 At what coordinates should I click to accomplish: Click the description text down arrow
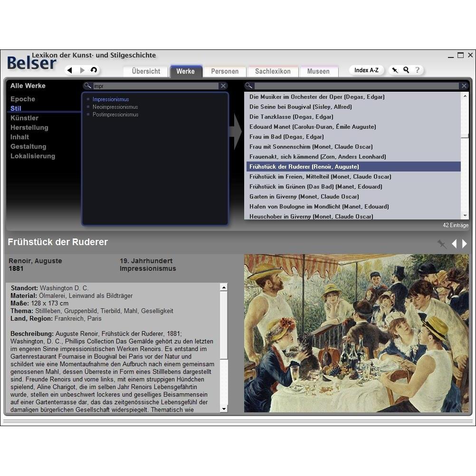point(224,409)
